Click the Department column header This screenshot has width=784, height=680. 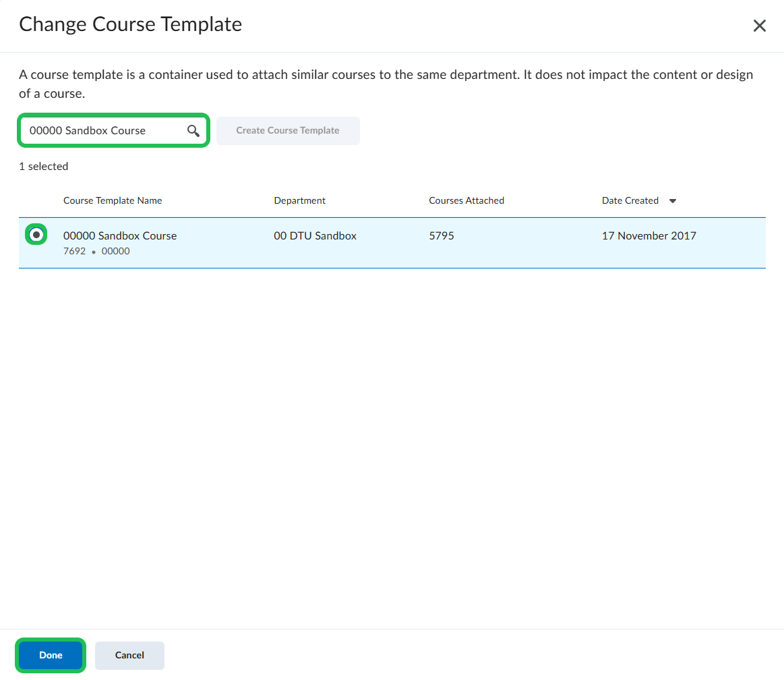pyautogui.click(x=299, y=200)
